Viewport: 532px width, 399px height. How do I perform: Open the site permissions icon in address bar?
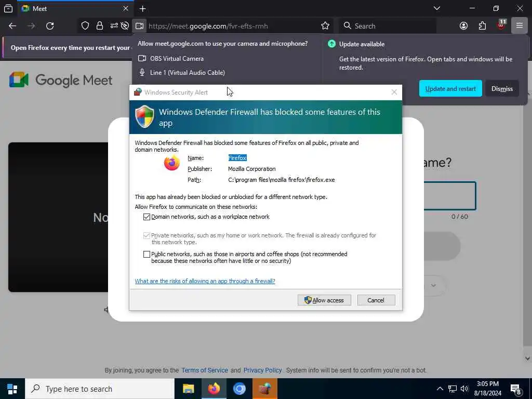click(x=114, y=26)
